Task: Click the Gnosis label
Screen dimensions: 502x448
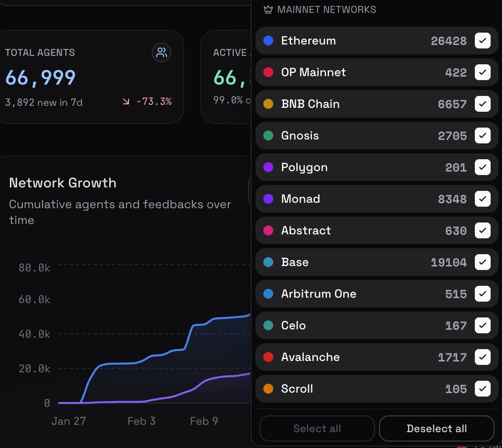Action: click(300, 135)
